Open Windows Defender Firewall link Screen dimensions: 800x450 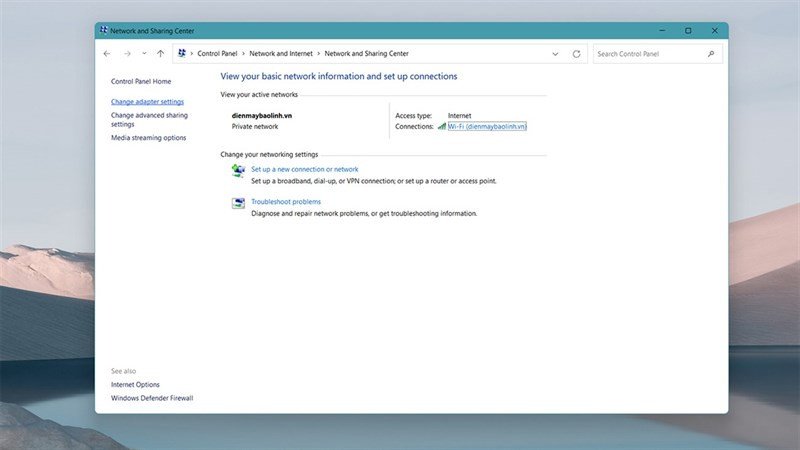152,398
